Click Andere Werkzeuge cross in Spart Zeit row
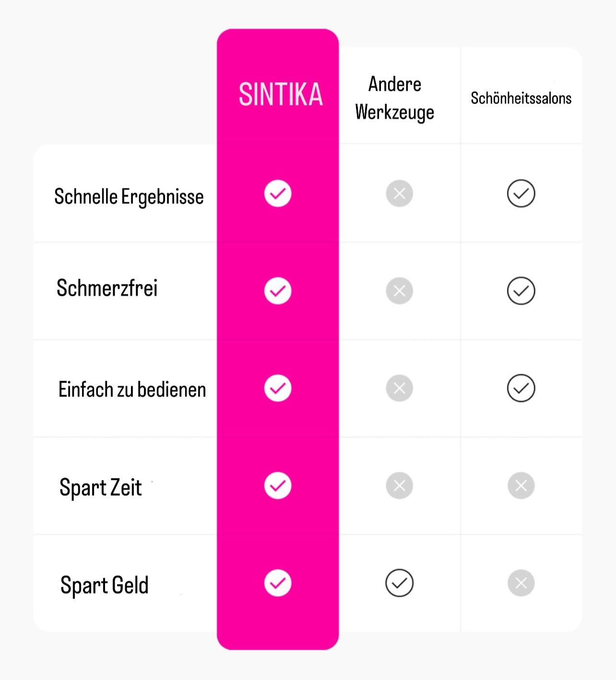Viewport: 616px width, 680px height. coord(399,486)
